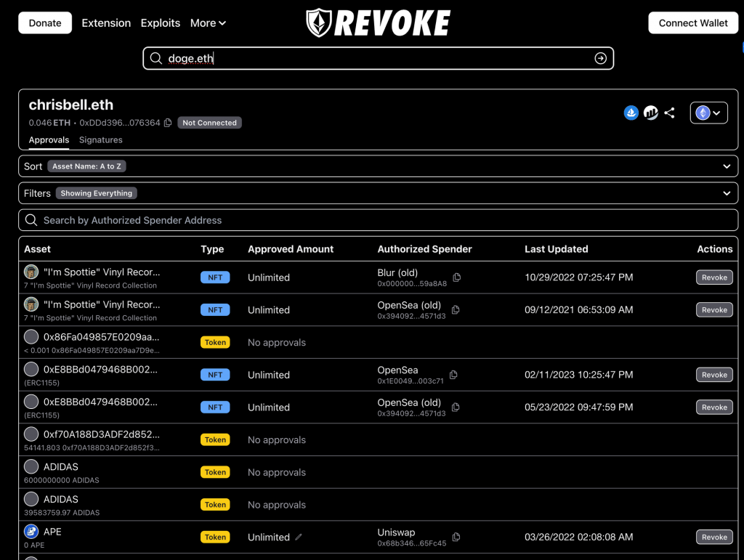Copy Blur (old) spender address
Image resolution: width=744 pixels, height=560 pixels.
(456, 277)
